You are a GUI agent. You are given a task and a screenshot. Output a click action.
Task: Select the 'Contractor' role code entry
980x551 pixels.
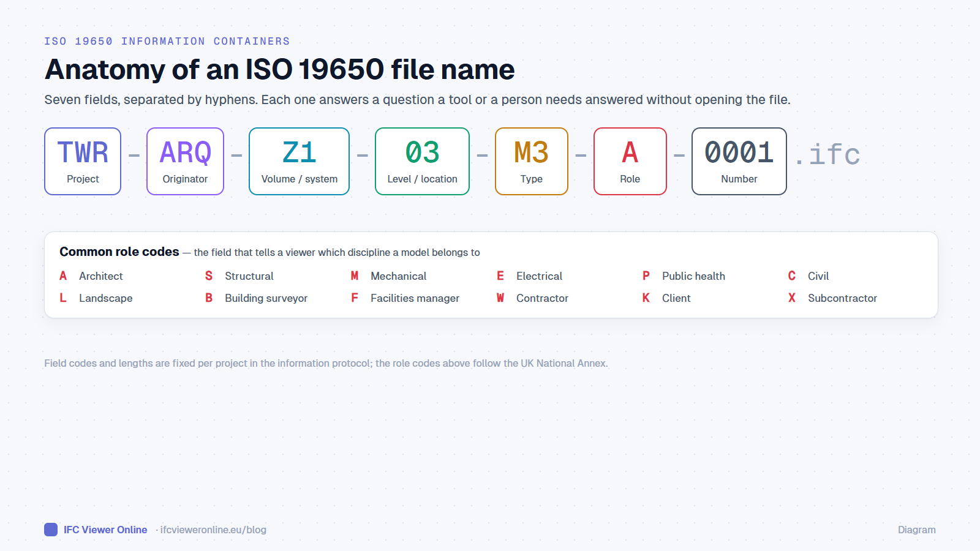pos(533,298)
